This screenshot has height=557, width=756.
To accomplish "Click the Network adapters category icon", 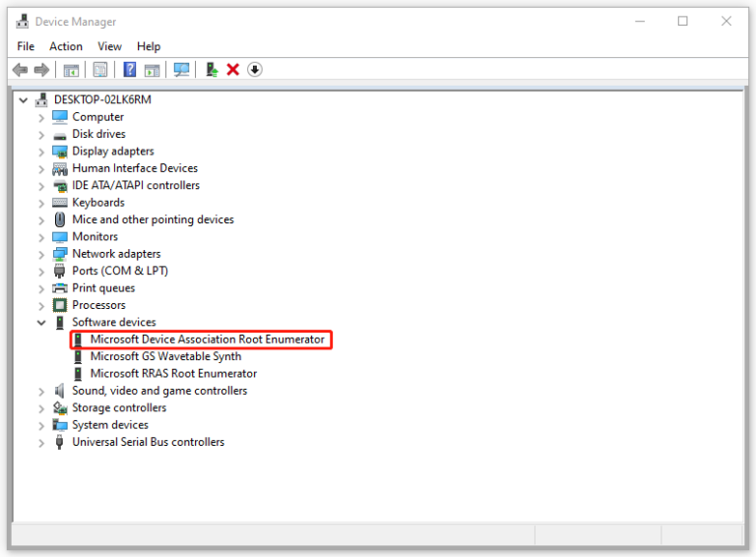I will [60, 254].
